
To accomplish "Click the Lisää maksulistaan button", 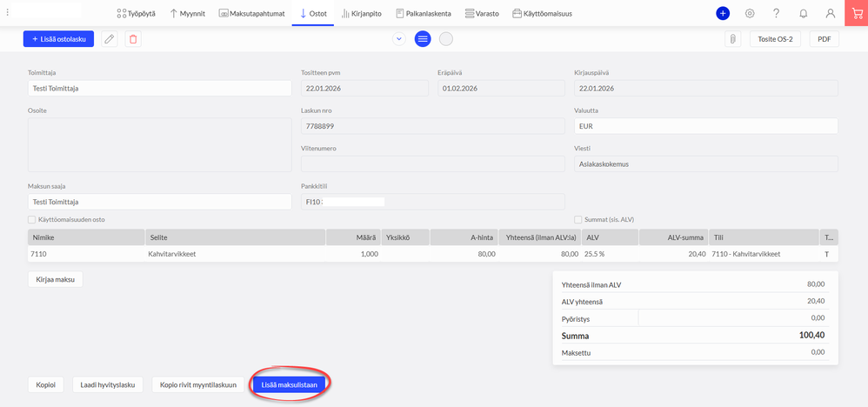I will 289,384.
